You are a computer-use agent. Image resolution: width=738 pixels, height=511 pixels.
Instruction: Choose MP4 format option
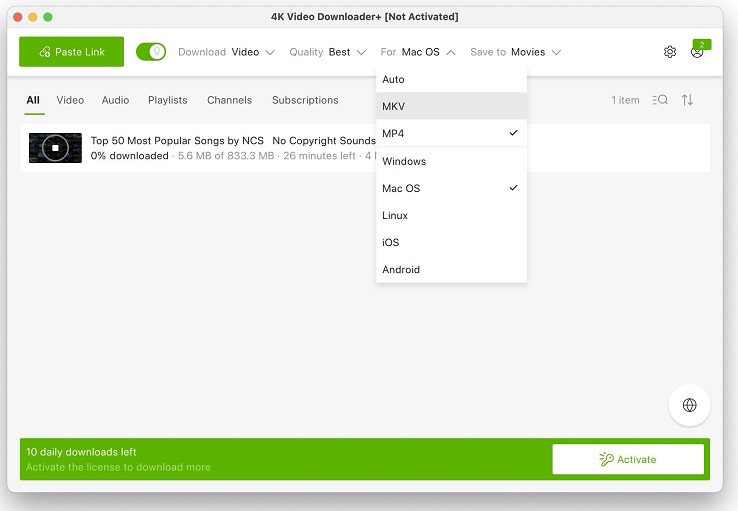451,133
